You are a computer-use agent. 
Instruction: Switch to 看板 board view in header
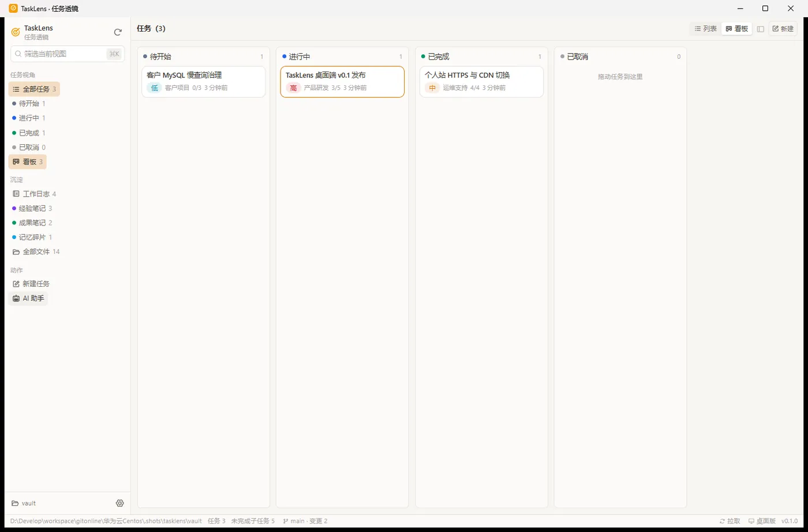737,29
